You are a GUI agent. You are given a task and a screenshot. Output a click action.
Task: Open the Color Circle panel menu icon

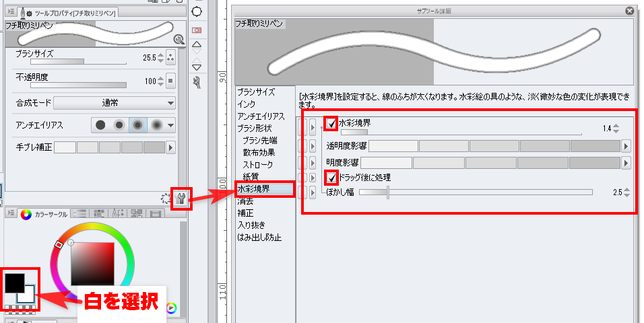point(11,213)
